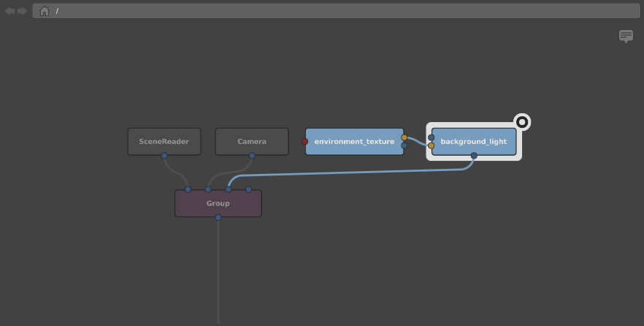Go to root via home icon
Screen dimensions: 644x326
pyautogui.click(x=45, y=11)
